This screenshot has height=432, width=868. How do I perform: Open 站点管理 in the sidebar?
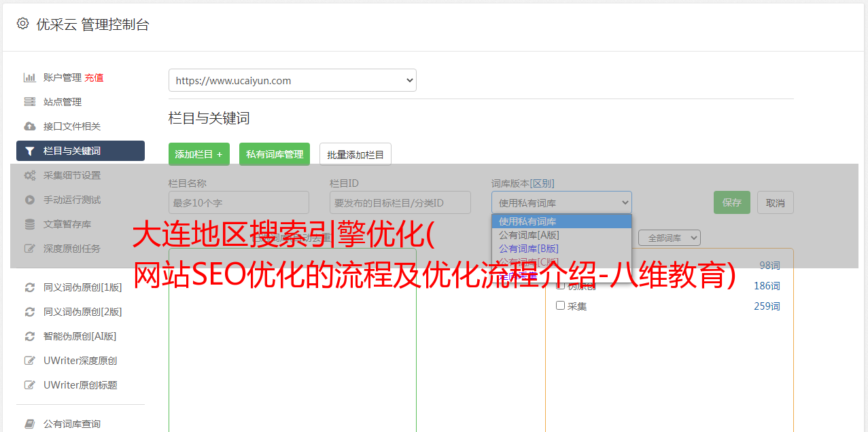[63, 102]
